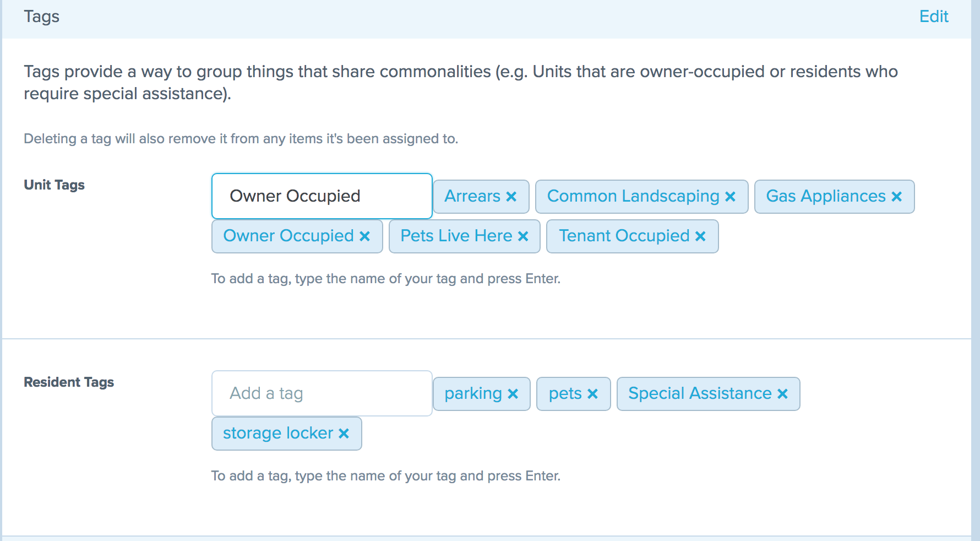The height and width of the screenshot is (541, 980).
Task: Remove the Special Assistance resident tag
Action: click(x=782, y=393)
